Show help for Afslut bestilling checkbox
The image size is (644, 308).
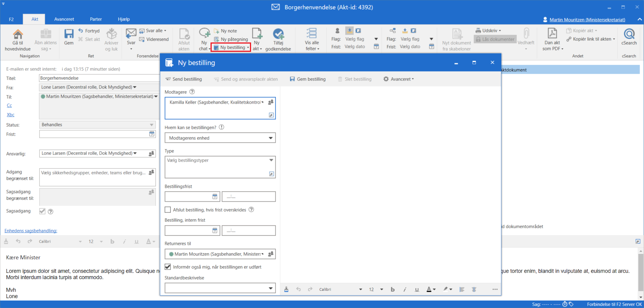(x=251, y=210)
